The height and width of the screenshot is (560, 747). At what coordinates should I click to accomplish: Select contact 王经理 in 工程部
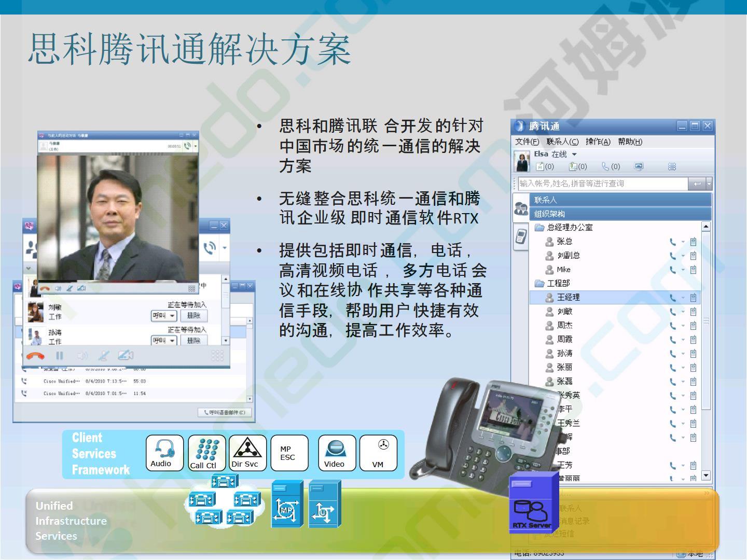click(615, 298)
